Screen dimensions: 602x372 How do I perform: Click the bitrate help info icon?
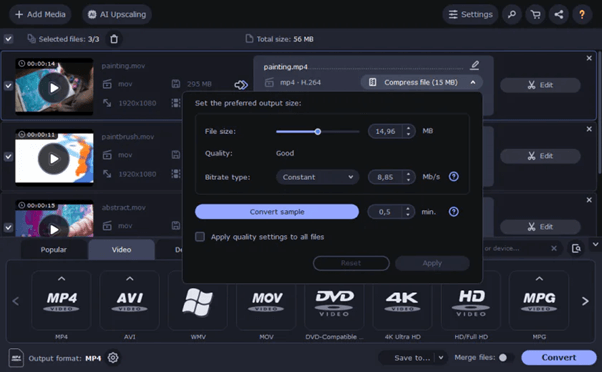pyautogui.click(x=453, y=177)
